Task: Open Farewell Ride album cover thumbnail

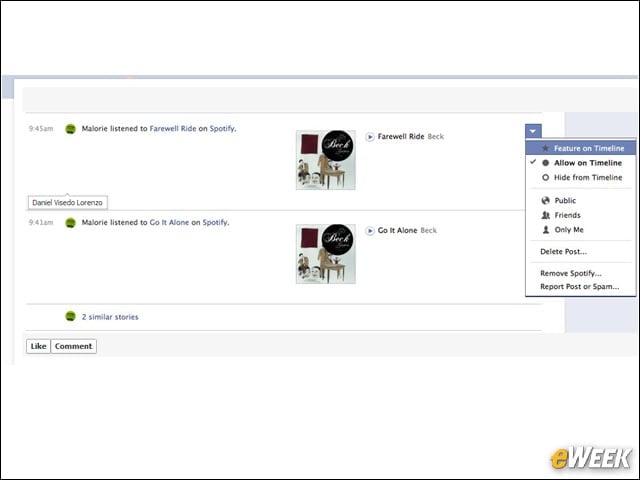Action: click(x=326, y=160)
